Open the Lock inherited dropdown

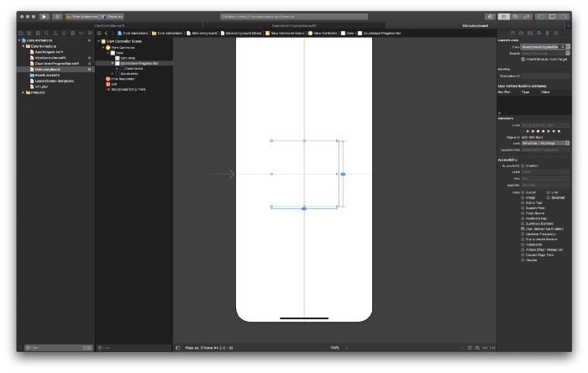pyautogui.click(x=543, y=143)
